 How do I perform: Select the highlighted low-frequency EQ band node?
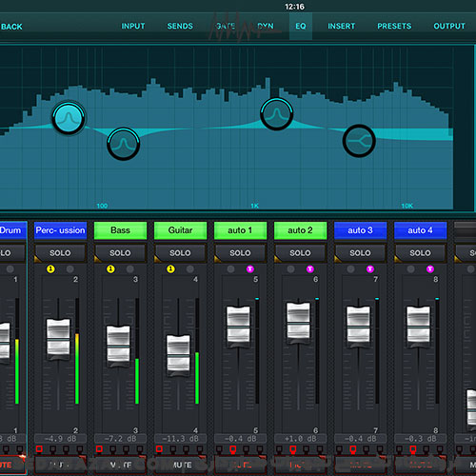[69, 118]
